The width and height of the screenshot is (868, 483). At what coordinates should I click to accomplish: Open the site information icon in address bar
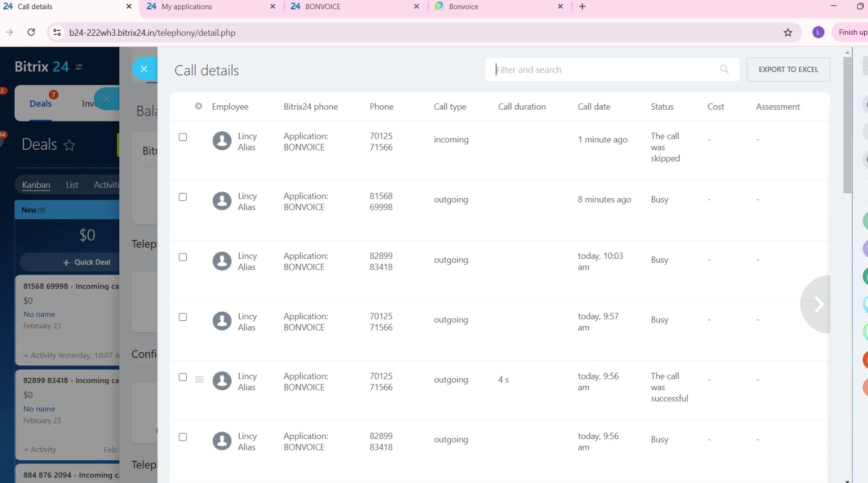57,33
